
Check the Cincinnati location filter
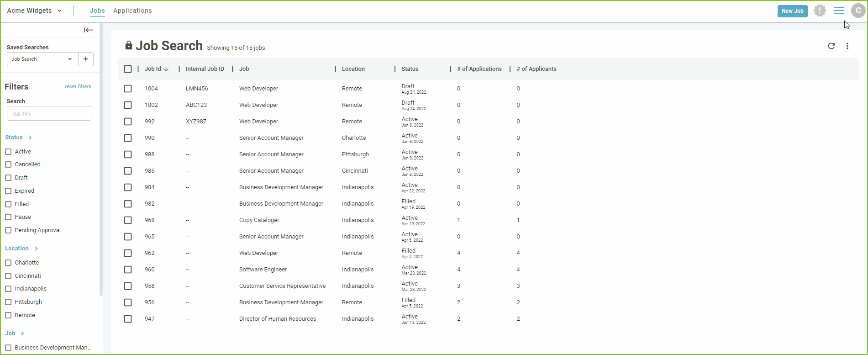click(8, 276)
